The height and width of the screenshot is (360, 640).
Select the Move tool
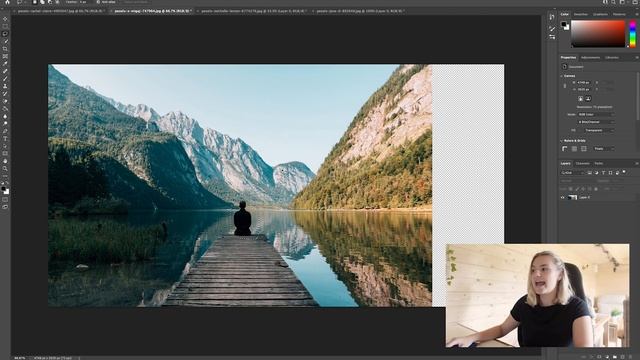pos(5,19)
